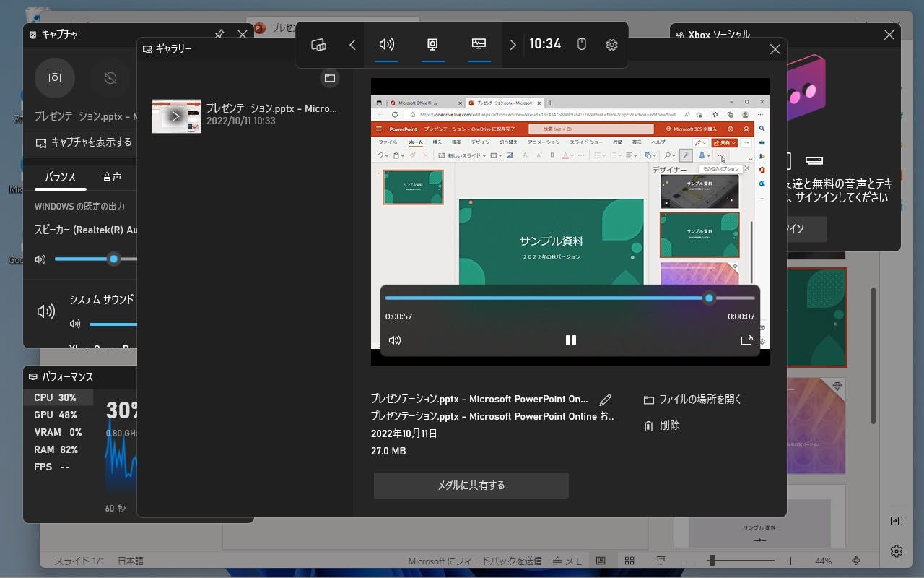Expand more widgets with the right chevron
This screenshot has width=924, height=578.
pos(513,44)
